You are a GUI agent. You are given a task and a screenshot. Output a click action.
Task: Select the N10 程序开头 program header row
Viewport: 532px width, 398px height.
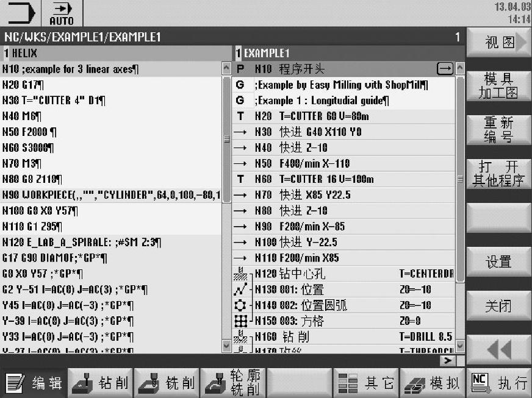343,69
